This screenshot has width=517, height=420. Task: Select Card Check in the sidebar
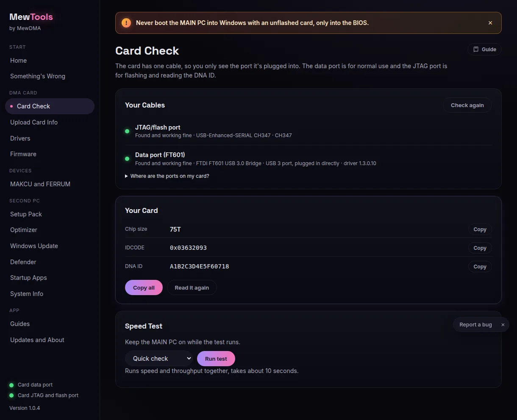[50, 106]
